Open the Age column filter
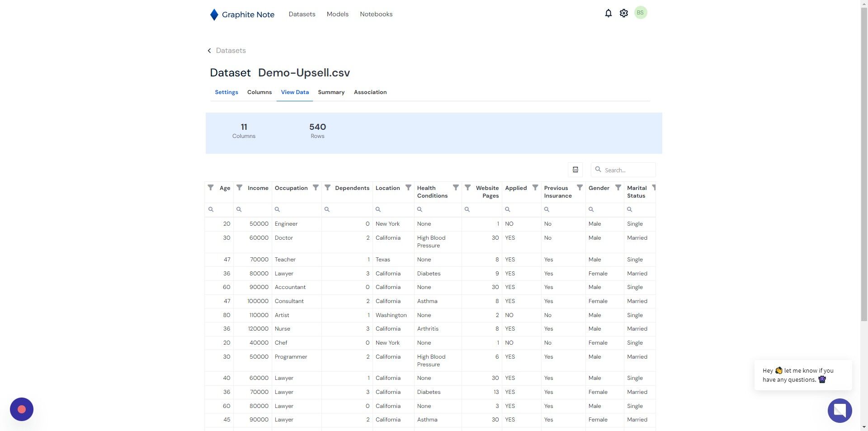This screenshot has width=868, height=431. pyautogui.click(x=211, y=187)
